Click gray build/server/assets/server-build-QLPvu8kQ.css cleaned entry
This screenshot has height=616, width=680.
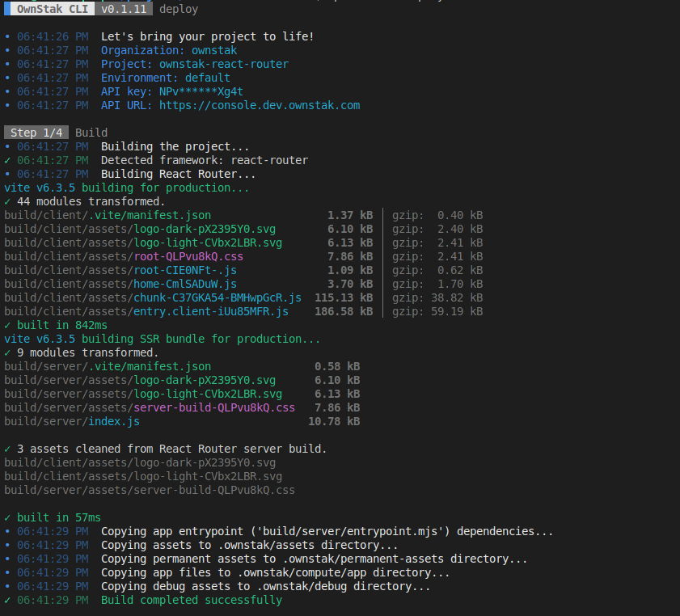click(150, 490)
